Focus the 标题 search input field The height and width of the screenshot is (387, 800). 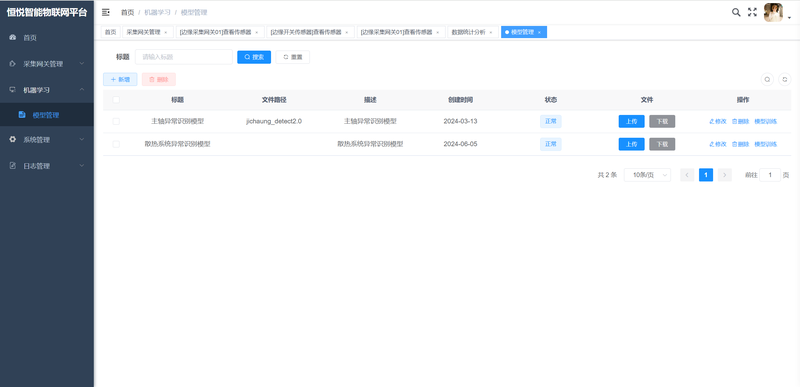pos(184,57)
